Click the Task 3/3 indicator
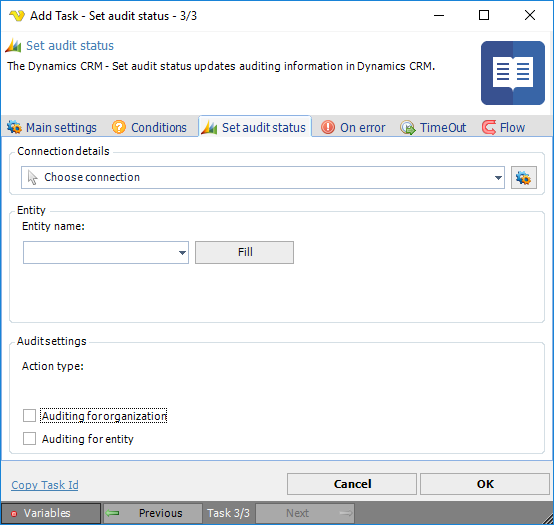The width and height of the screenshot is (554, 525). 228,513
